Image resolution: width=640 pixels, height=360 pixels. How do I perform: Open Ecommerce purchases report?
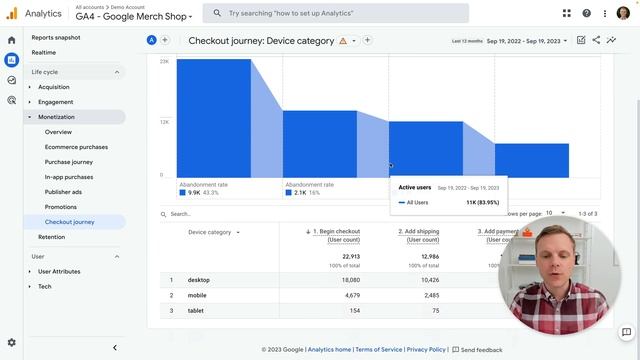point(76,147)
